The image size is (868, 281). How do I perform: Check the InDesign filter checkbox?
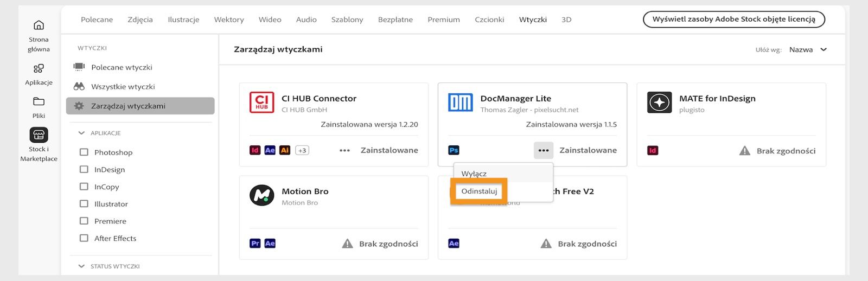coord(84,169)
